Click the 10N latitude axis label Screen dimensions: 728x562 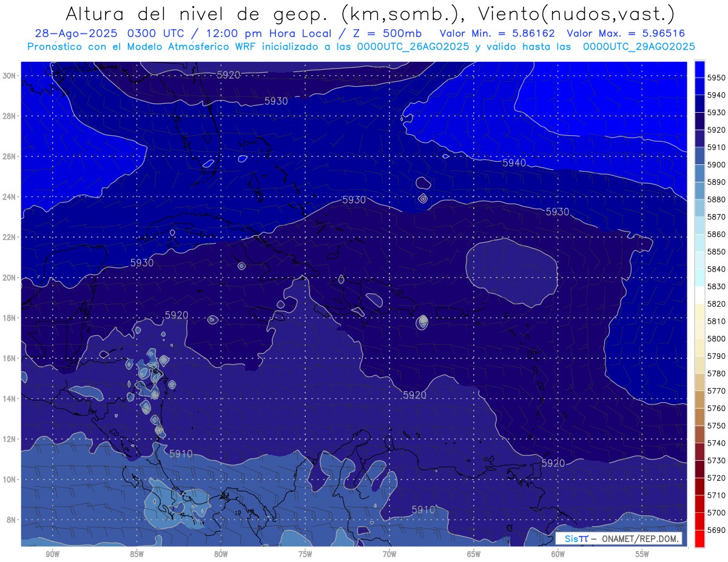[x=10, y=479]
